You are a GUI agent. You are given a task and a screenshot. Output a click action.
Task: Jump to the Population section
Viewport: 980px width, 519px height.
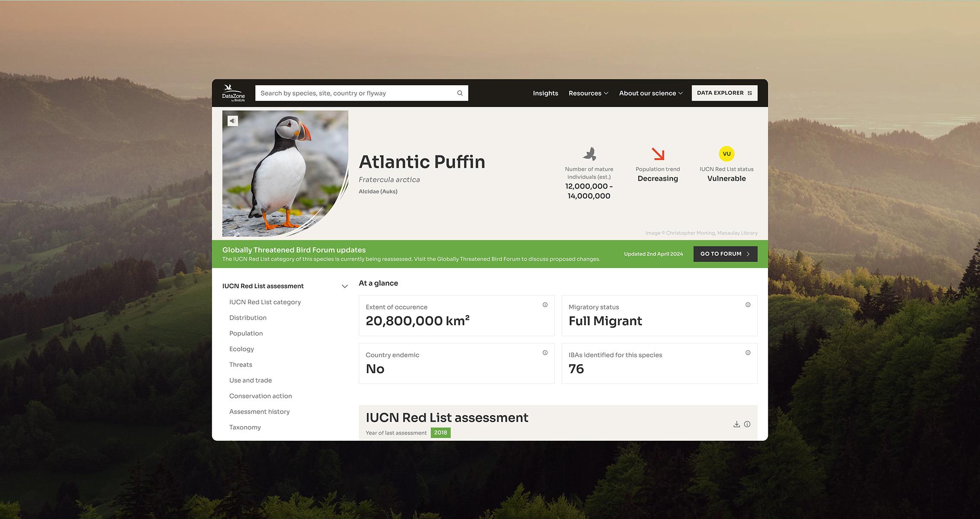[246, 333]
